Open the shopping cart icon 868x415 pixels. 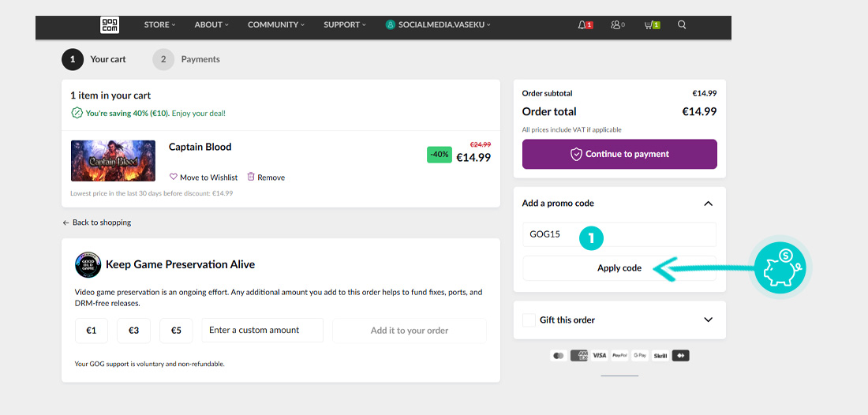[x=649, y=25]
